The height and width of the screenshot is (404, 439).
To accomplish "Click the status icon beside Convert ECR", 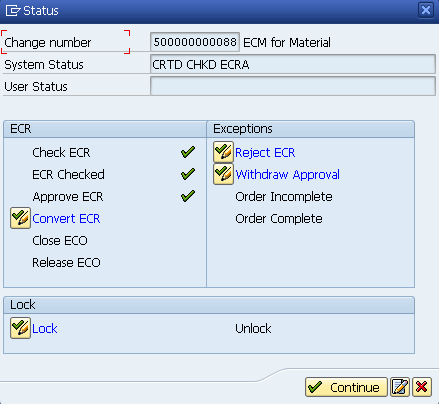I will [20, 218].
